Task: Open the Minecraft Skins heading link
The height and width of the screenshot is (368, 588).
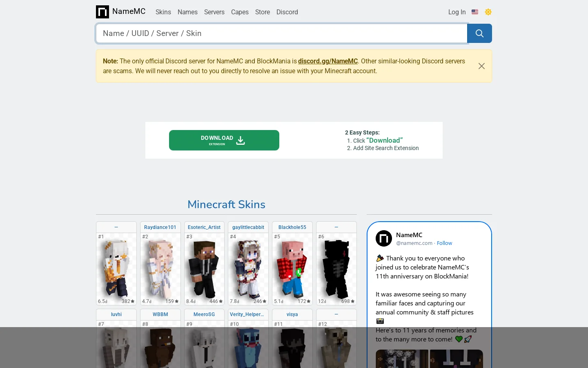Action: pos(226,204)
